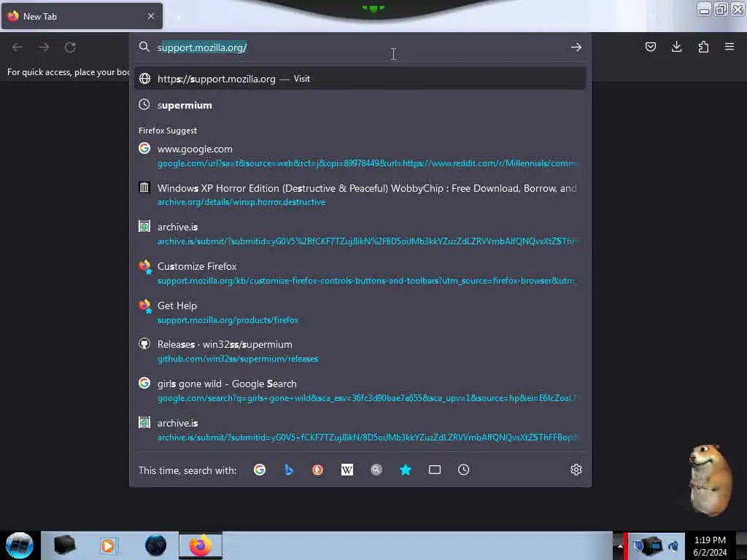Image resolution: width=747 pixels, height=560 pixels.
Task: Open the Firefox application menu
Action: [729, 47]
